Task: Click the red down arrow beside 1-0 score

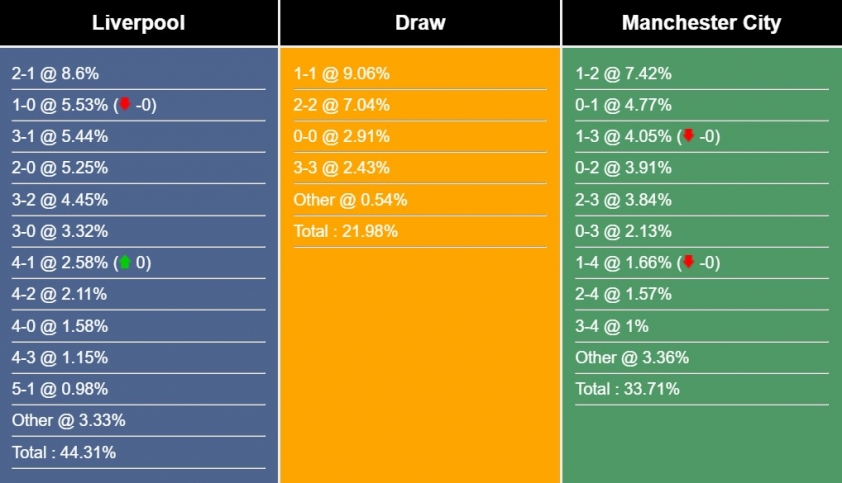Action: point(125,104)
